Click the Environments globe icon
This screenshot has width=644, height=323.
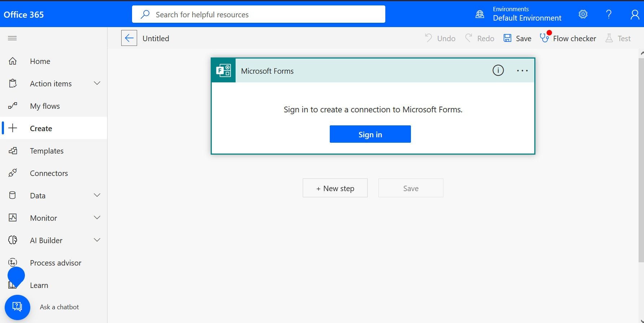pyautogui.click(x=480, y=14)
